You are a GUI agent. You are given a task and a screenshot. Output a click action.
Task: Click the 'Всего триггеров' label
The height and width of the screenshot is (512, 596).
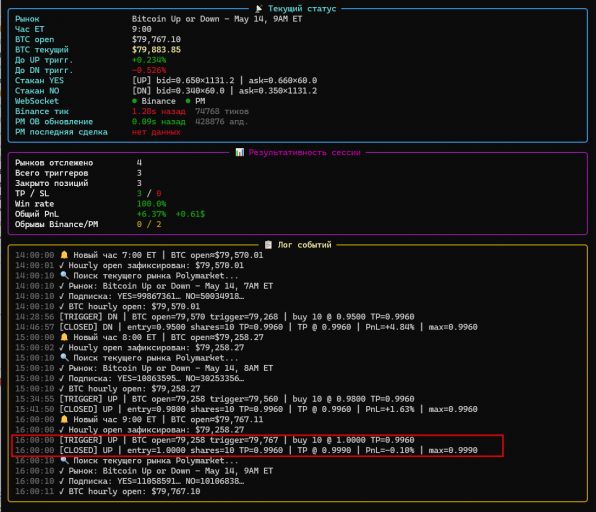click(x=52, y=173)
